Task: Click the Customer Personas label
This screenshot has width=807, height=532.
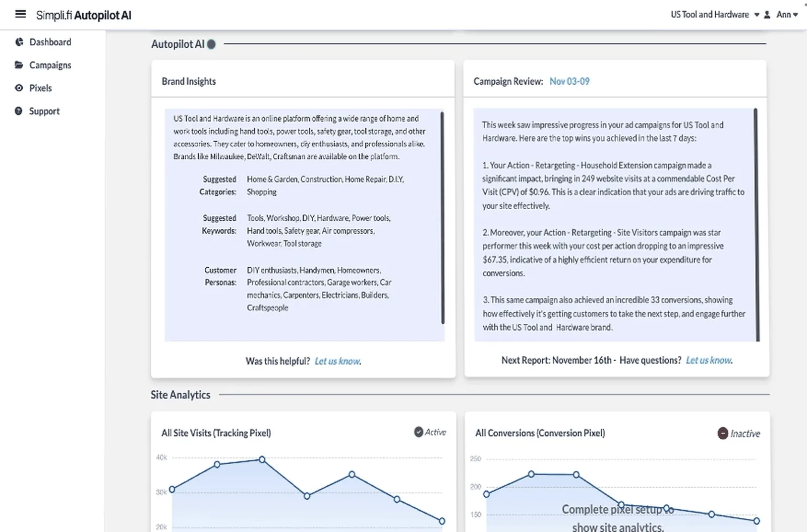Action: (220, 276)
